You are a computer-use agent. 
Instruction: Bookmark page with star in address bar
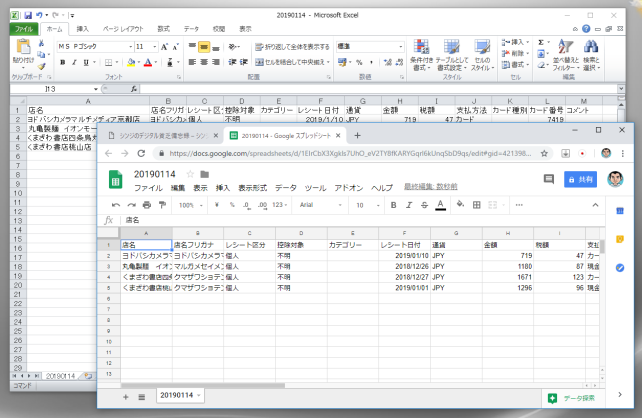click(x=544, y=153)
